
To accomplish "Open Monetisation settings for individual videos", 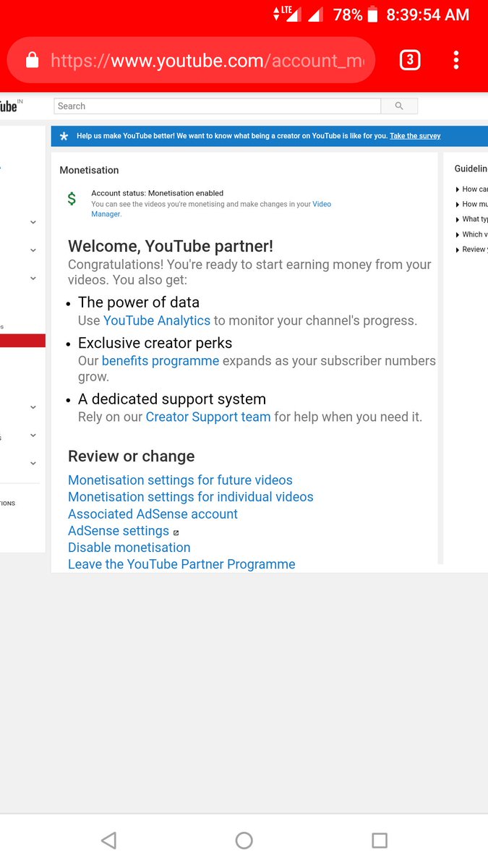I will click(191, 497).
